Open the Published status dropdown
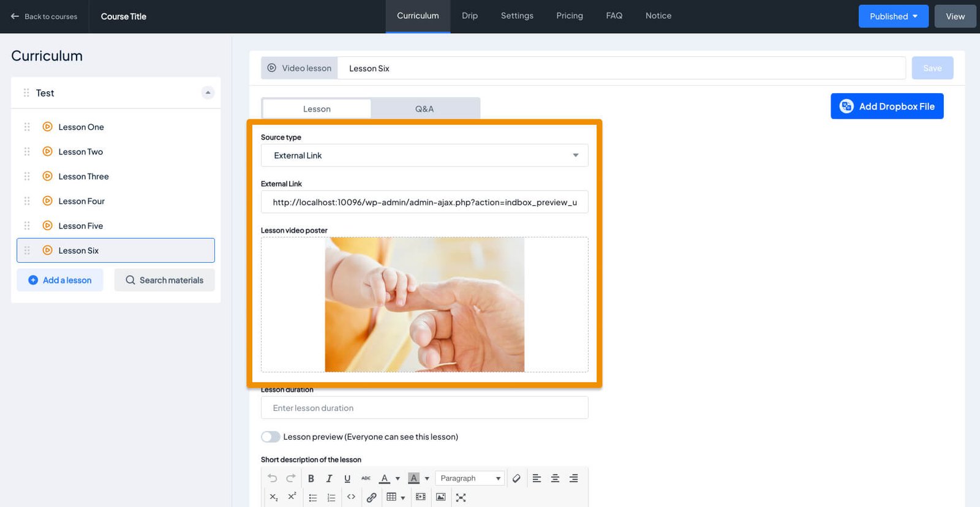980x507 pixels. tap(894, 17)
